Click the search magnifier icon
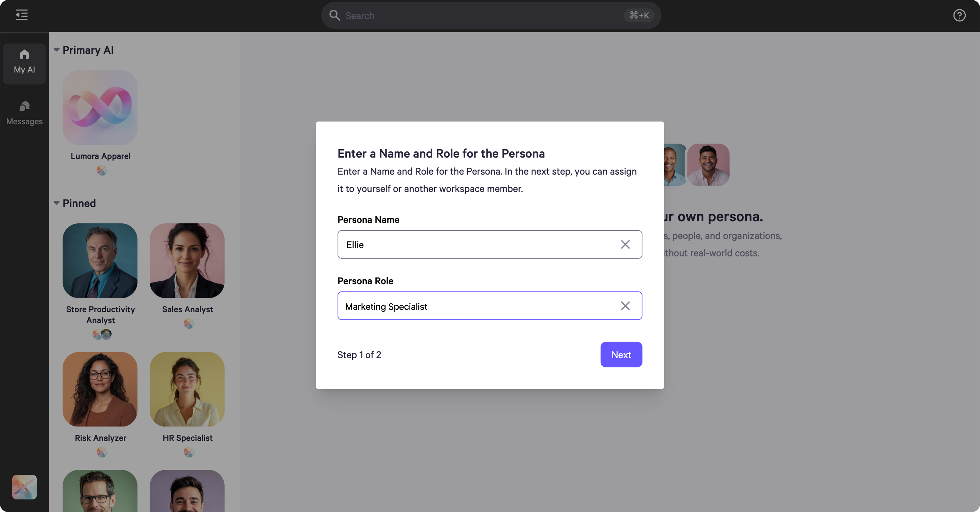 (x=334, y=15)
